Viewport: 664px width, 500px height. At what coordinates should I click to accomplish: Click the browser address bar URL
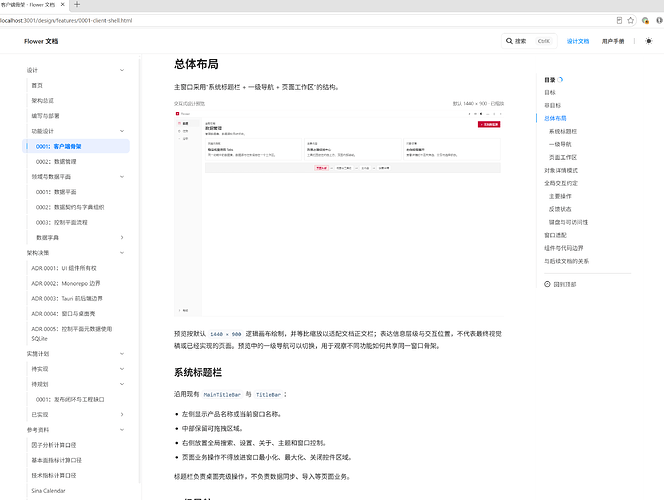coord(66,20)
